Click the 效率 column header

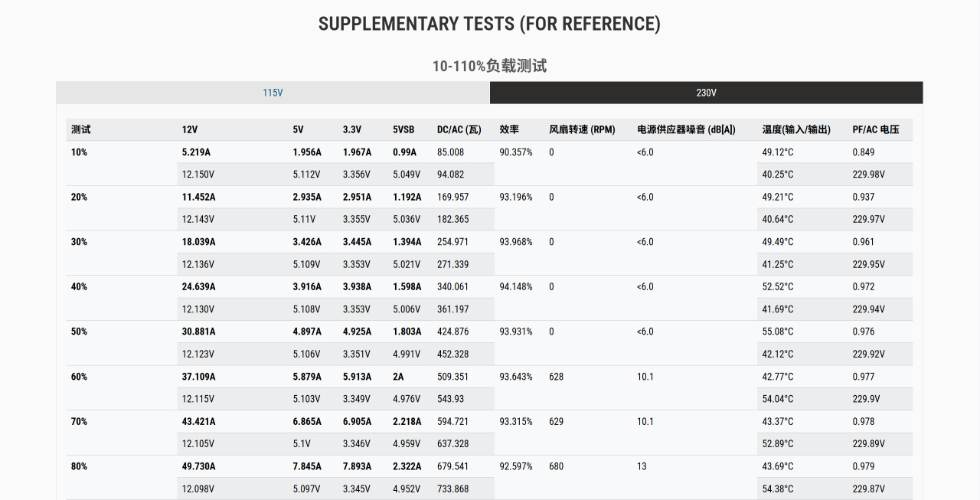(509, 129)
